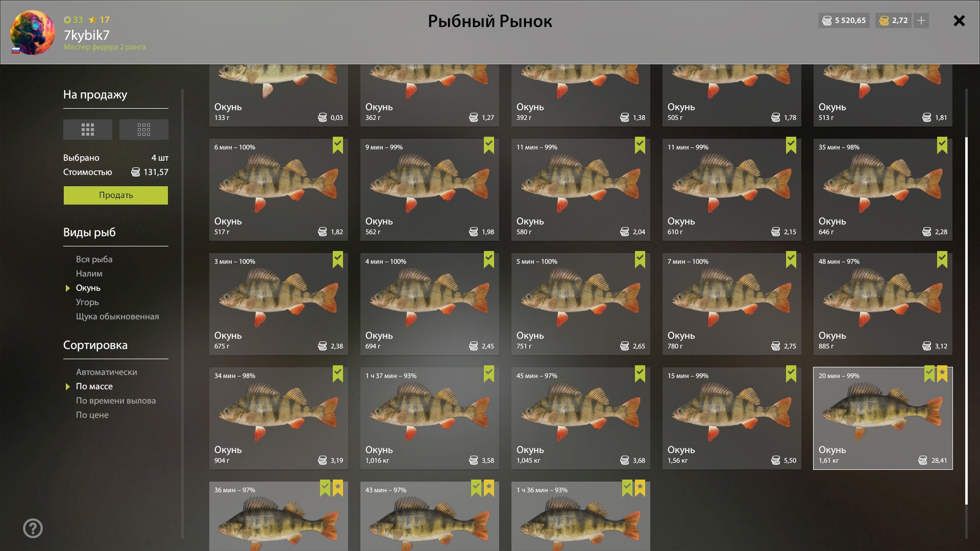Sort by По времени вылова
The width and height of the screenshot is (980, 551).
(x=116, y=400)
